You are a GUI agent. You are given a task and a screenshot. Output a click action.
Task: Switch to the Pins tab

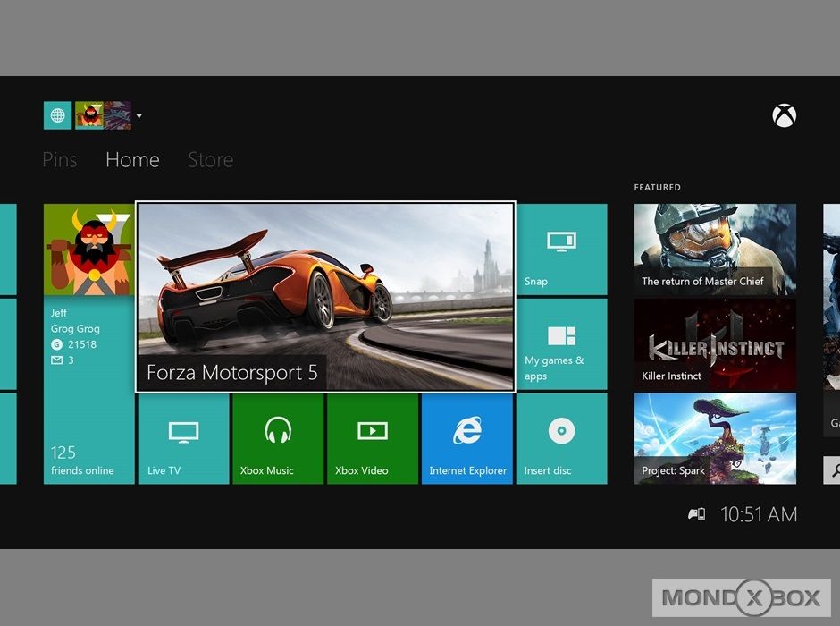click(x=60, y=160)
